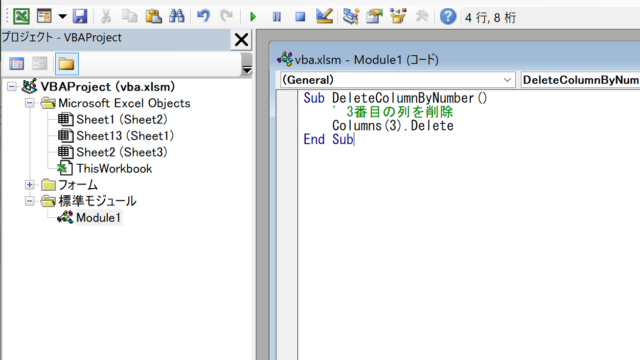Click the View Microsoft Excel icon
The width and height of the screenshot is (640, 360).
(21, 16)
